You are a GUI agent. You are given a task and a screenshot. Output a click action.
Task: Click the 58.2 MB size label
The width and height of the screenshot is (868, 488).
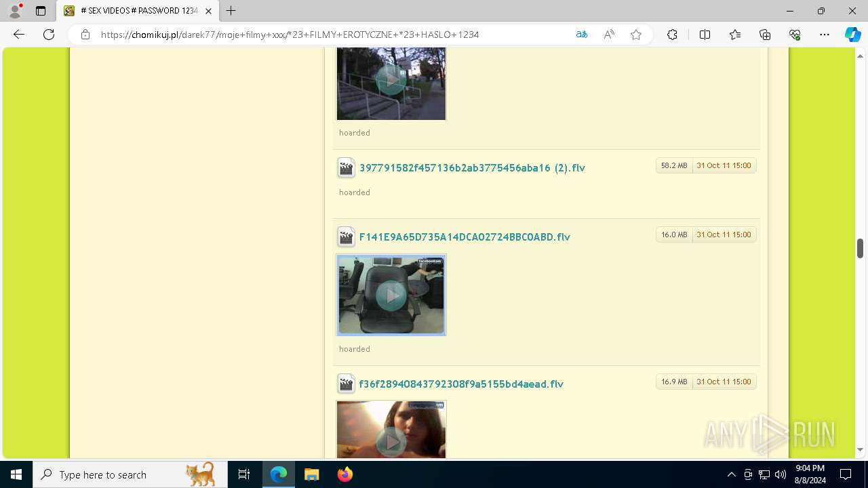tap(674, 165)
